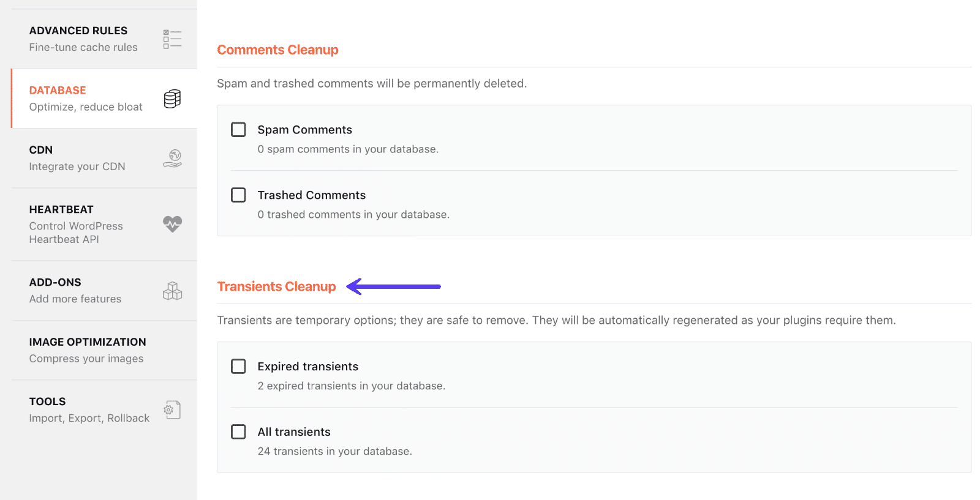Click the Spam Comments label text
The image size is (980, 500).
[305, 129]
